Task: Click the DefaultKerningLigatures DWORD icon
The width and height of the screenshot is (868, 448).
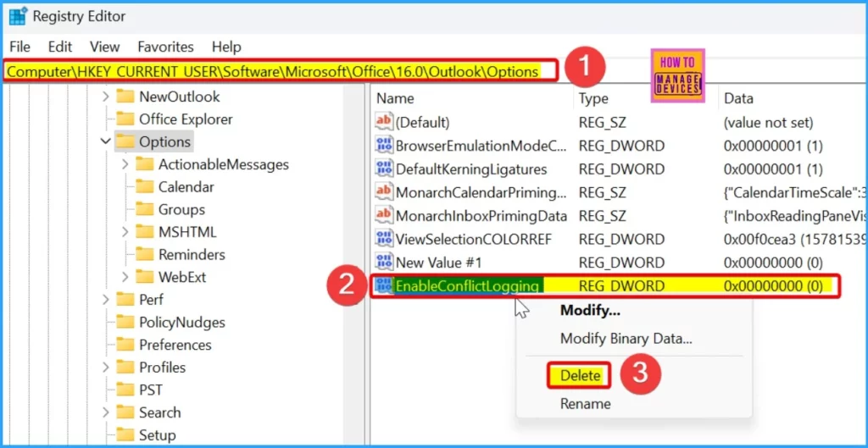Action: tap(384, 169)
